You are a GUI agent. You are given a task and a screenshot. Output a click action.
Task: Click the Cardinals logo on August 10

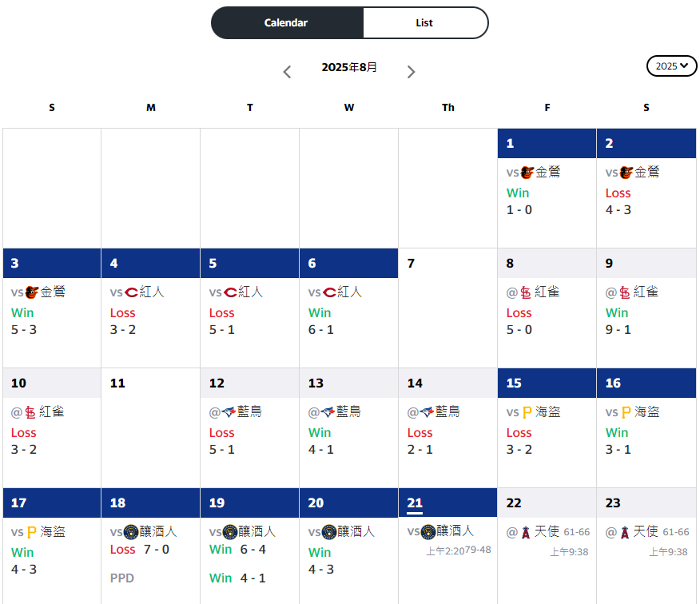coord(30,412)
